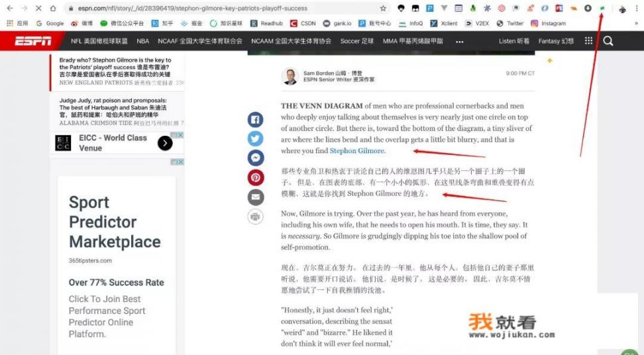The image size is (644, 355).
Task: Open the InfoQ bookmark
Action: point(411,23)
